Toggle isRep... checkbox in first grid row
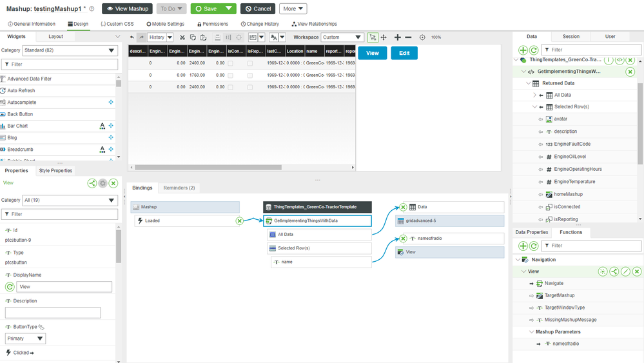644x363 pixels. (x=249, y=63)
